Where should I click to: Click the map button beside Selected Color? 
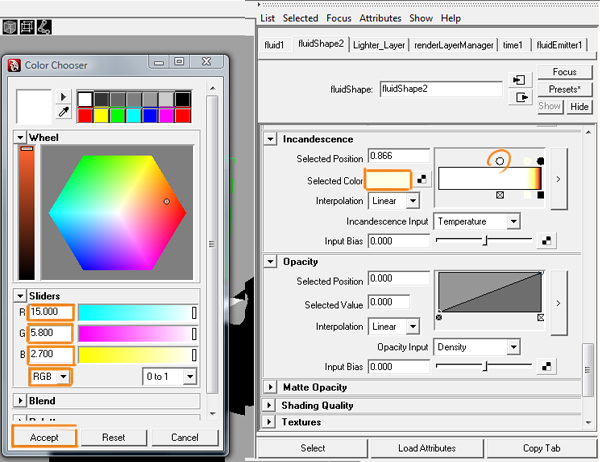[x=422, y=179]
